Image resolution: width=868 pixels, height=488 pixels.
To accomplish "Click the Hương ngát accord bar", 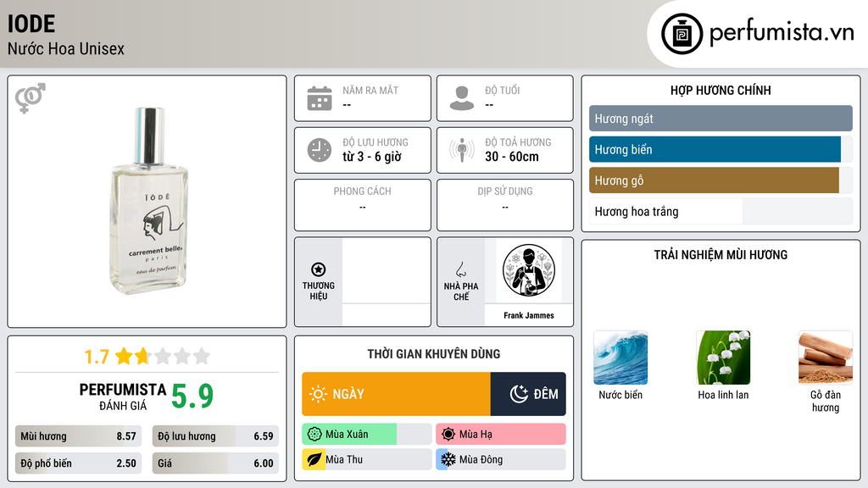I will (x=721, y=119).
